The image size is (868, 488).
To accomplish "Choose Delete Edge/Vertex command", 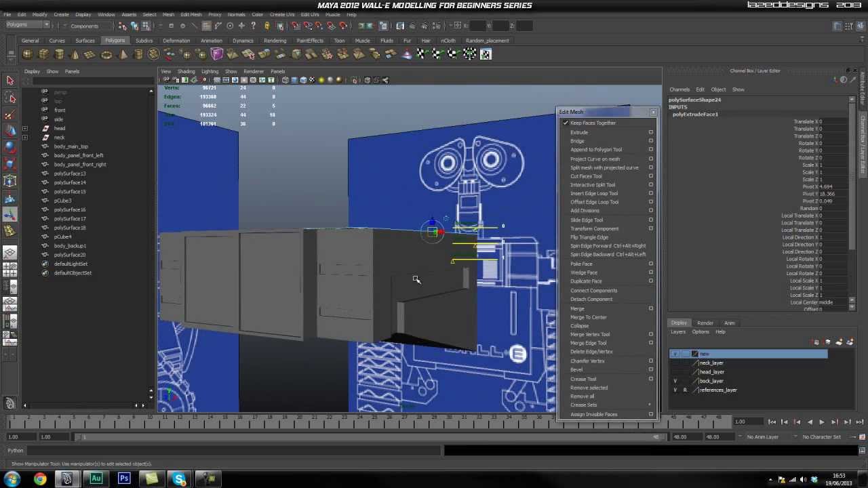I will [x=591, y=352].
